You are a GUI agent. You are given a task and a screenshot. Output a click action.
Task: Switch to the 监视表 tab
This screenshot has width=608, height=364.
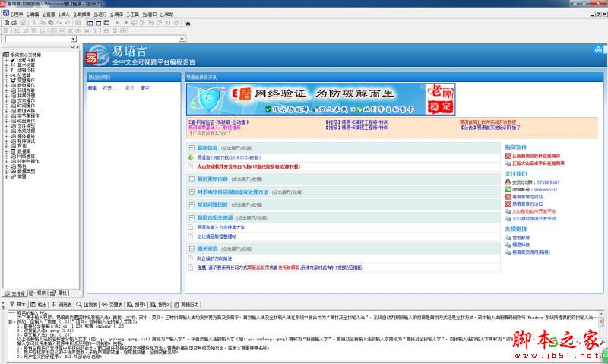pyautogui.click(x=87, y=304)
